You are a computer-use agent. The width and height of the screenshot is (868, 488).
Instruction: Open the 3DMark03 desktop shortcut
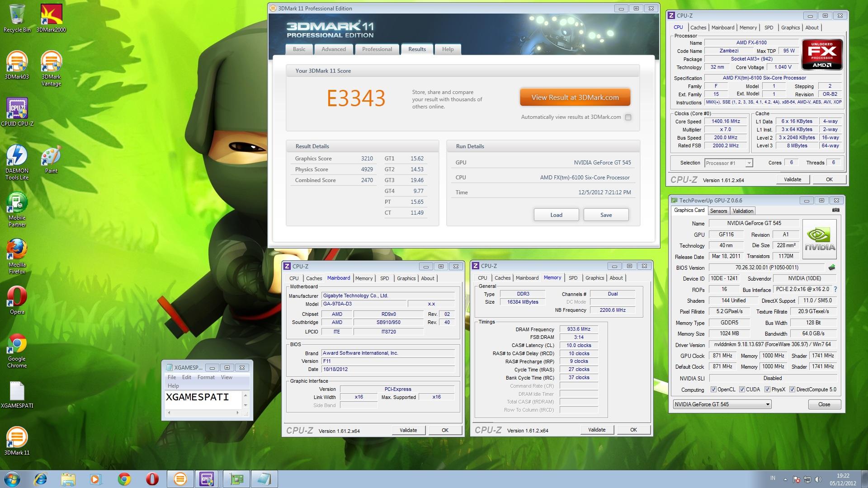click(17, 65)
